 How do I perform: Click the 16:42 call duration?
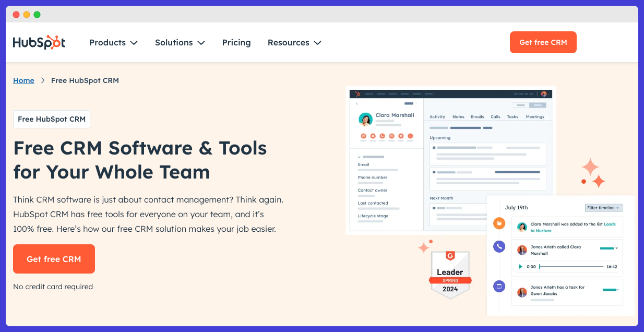[612, 267]
